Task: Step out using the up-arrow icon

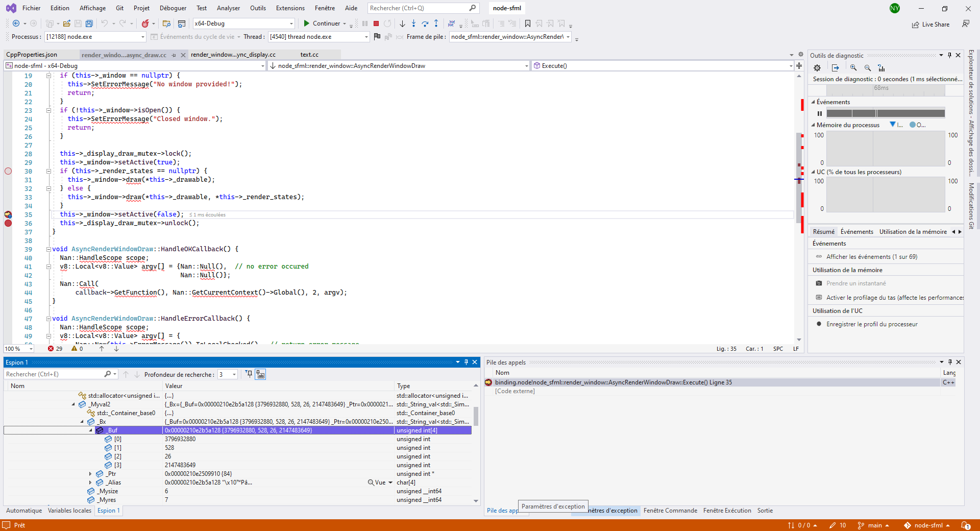Action: (436, 23)
